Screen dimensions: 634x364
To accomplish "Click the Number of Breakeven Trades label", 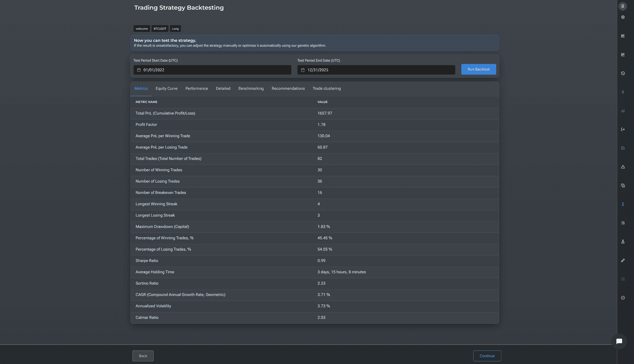I will [161, 193].
